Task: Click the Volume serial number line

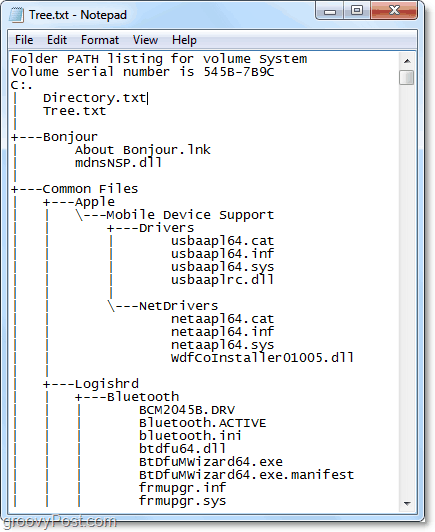Action: tap(143, 72)
